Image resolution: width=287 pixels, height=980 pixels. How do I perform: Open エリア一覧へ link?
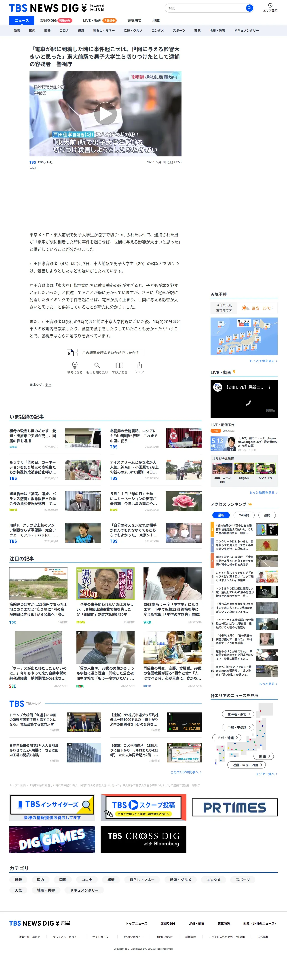pyautogui.click(x=266, y=774)
